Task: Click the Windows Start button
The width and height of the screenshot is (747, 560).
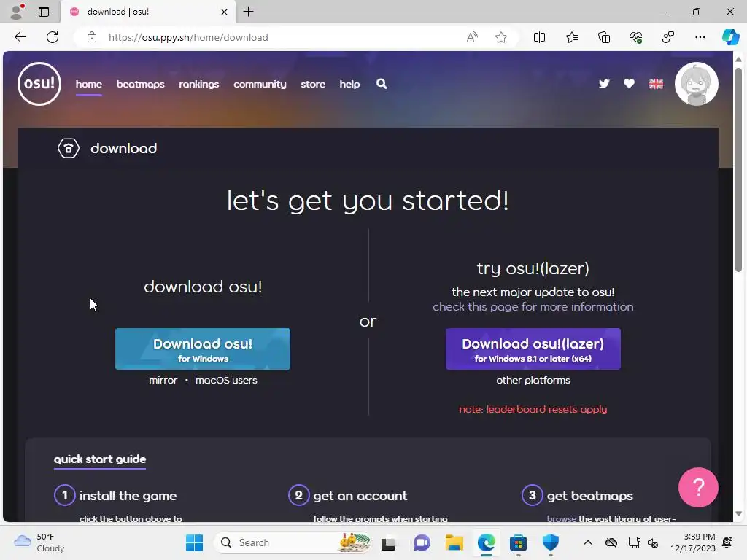Action: (x=194, y=542)
